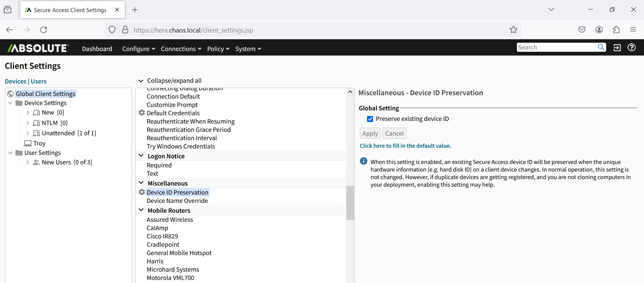Open the Users link

pos(39,81)
